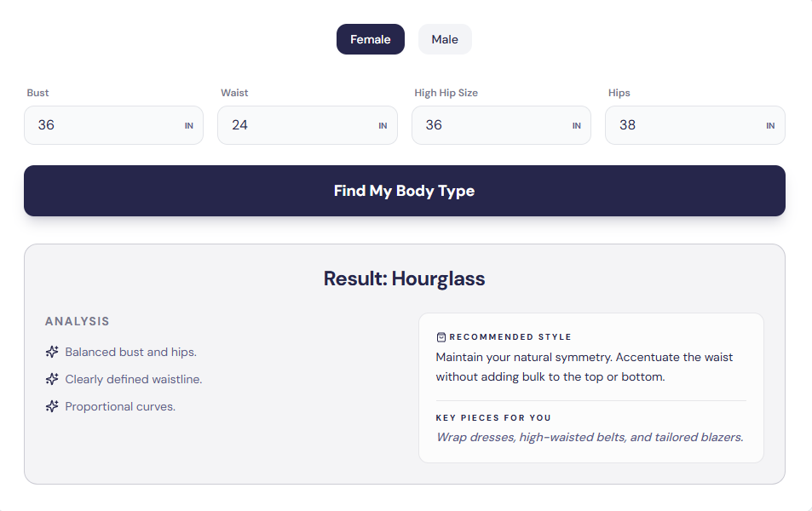This screenshot has width=812, height=511.
Task: Click the IN unit badge in the Waist field
Action: [383, 124]
